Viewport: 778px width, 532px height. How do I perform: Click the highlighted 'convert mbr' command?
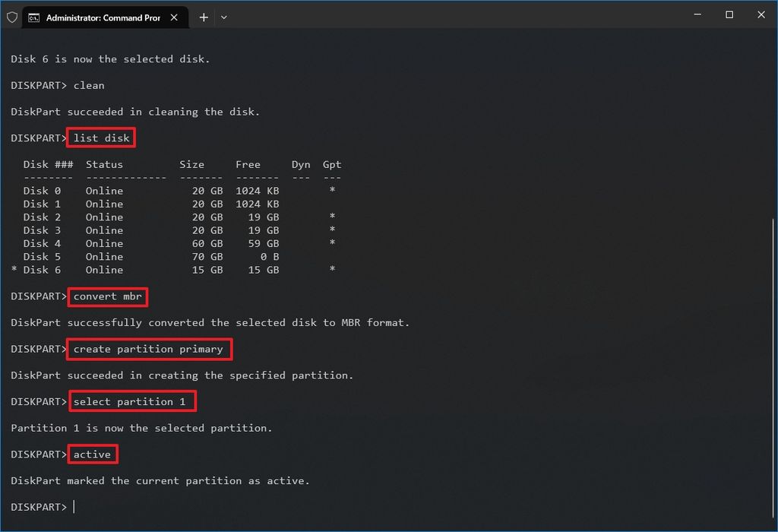[107, 297]
